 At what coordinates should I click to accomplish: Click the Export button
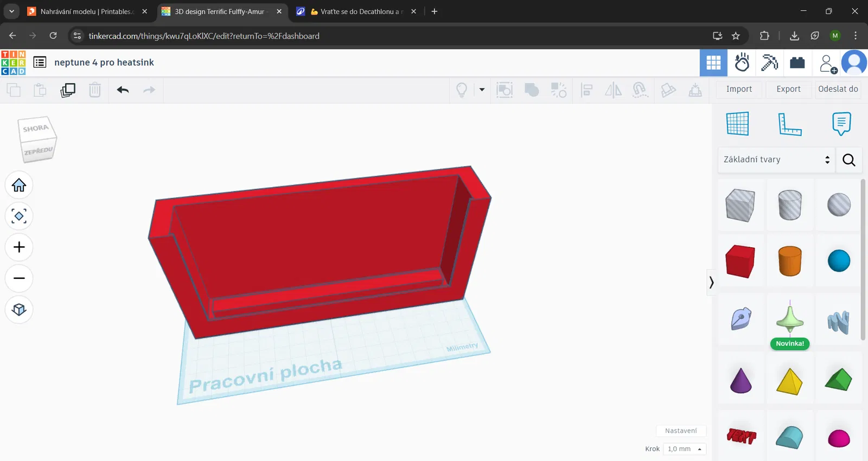788,89
